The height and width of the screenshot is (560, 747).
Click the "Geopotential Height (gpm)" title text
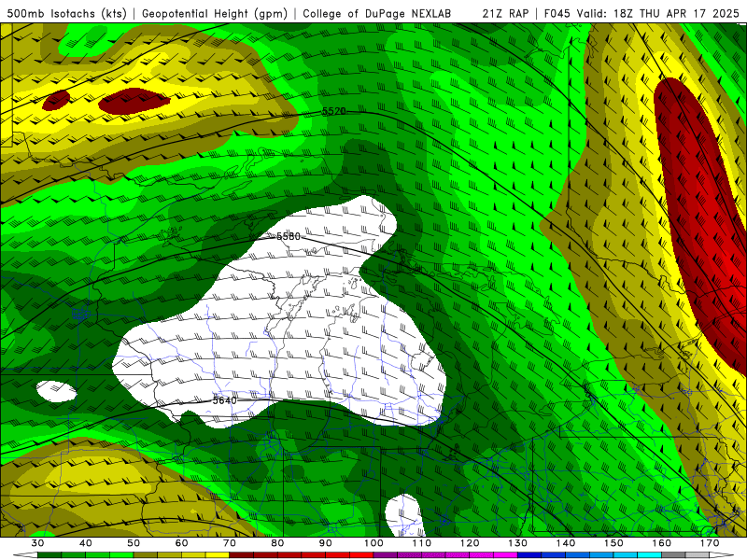(x=215, y=14)
